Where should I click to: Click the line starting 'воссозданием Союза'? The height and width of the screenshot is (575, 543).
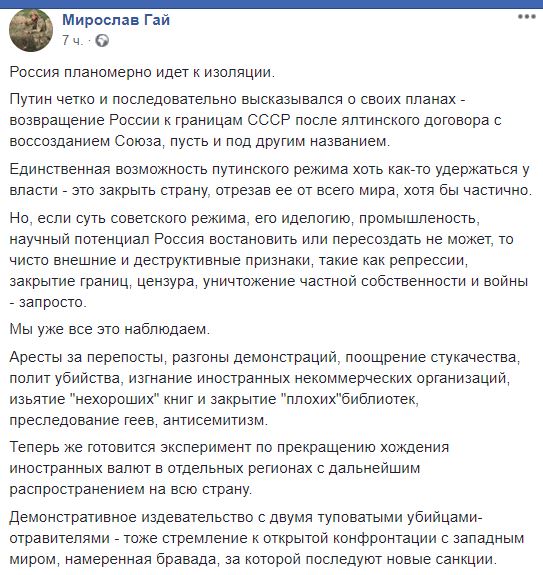(200, 142)
